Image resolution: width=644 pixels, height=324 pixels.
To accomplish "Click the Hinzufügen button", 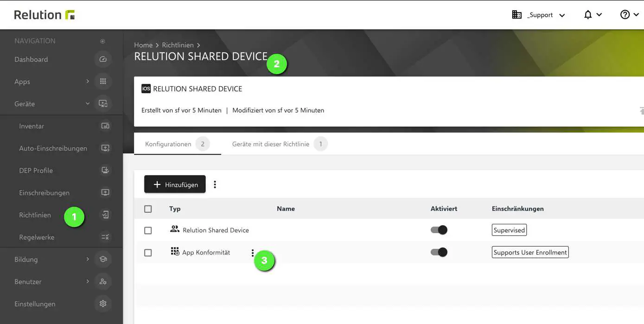I will pyautogui.click(x=175, y=184).
